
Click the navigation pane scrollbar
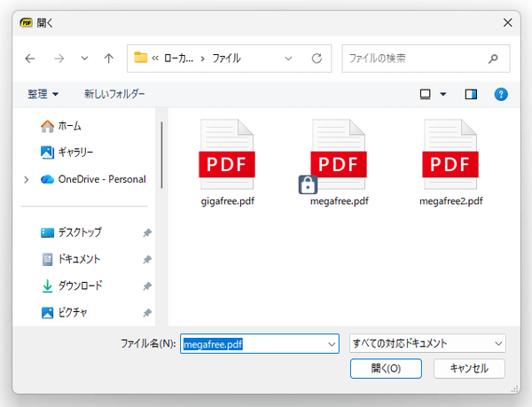click(162, 154)
